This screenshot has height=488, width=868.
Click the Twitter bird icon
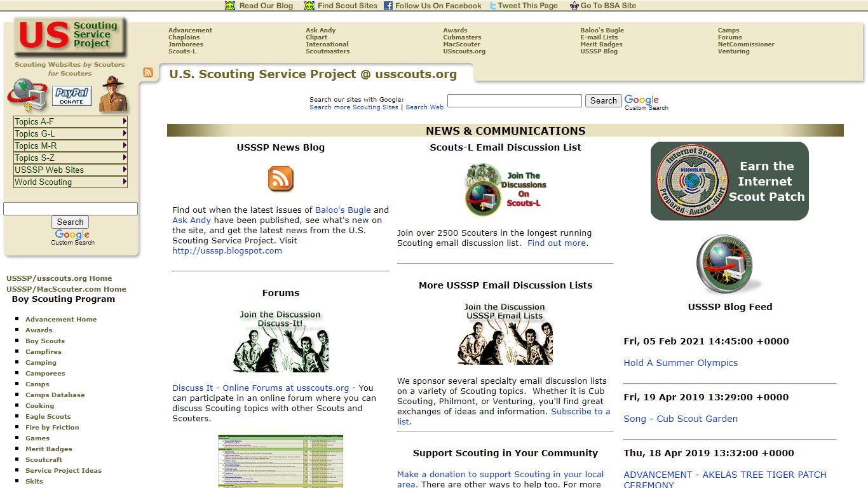[x=493, y=6]
